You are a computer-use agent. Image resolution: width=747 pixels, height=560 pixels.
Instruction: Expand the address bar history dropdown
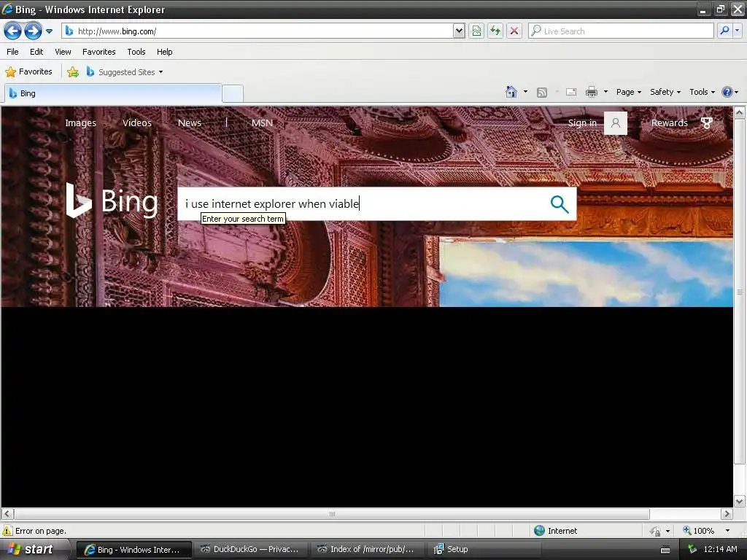tap(459, 31)
